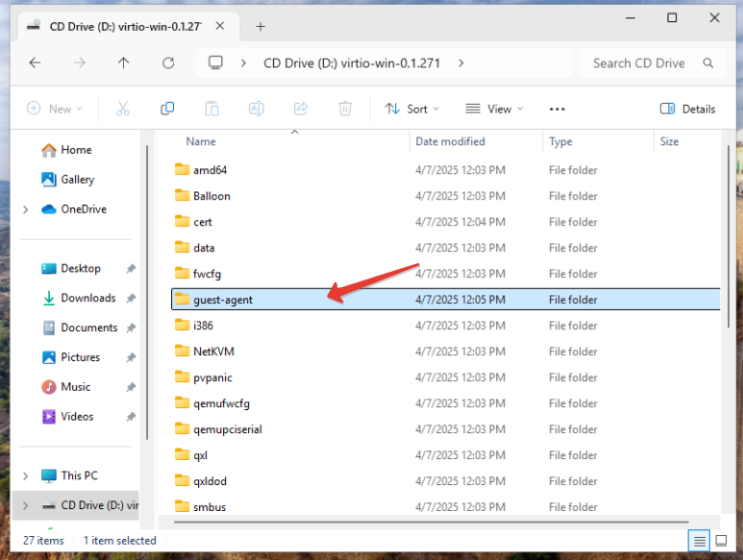The width and height of the screenshot is (743, 560).
Task: Close the CD Drive tab
Action: [x=220, y=26]
